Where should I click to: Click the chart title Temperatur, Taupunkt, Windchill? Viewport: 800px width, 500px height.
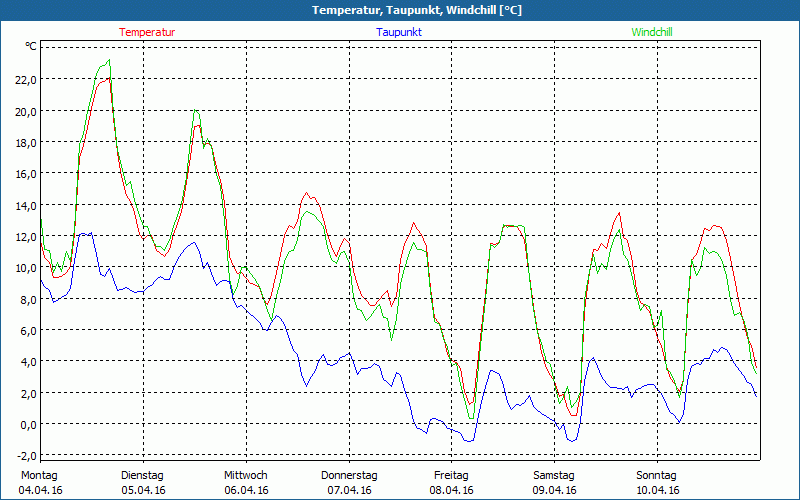[x=417, y=10]
